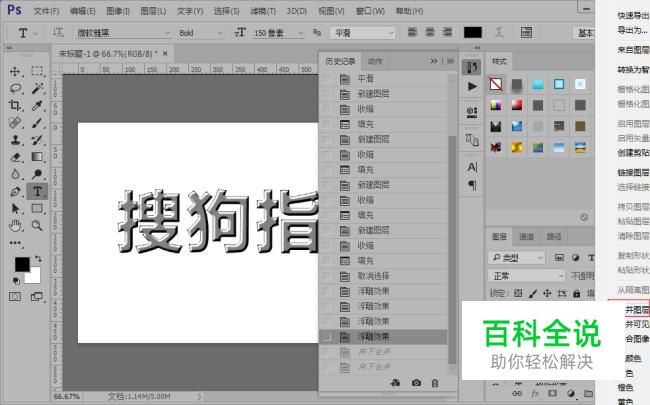This screenshot has width=650, height=405.
Task: Toggle text orientation in options bar
Action: (58, 32)
